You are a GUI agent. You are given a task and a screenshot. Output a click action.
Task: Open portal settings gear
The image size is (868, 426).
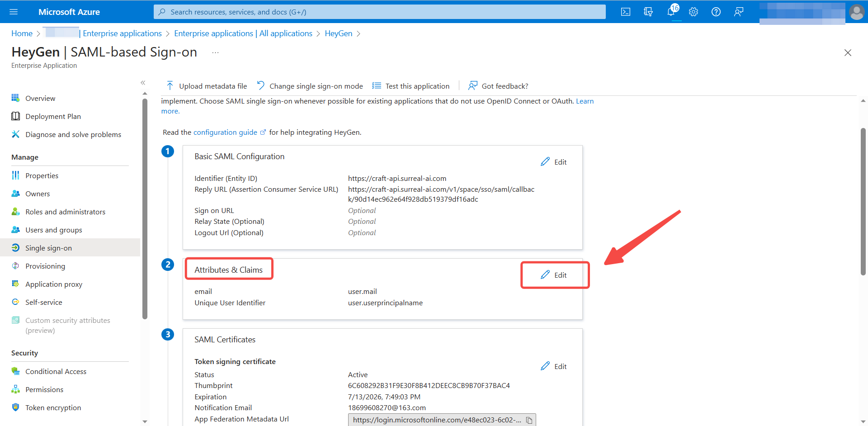pos(693,12)
